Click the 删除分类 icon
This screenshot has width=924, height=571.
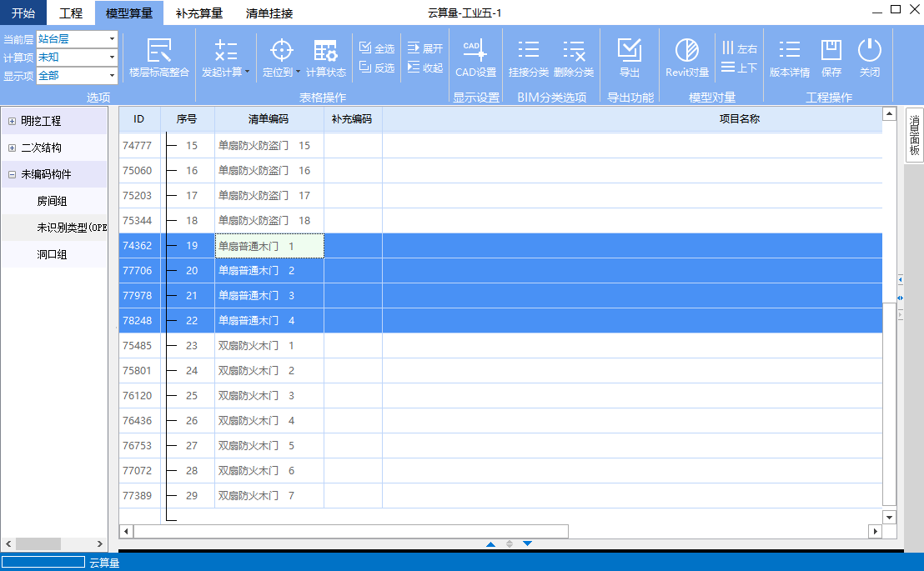574,52
